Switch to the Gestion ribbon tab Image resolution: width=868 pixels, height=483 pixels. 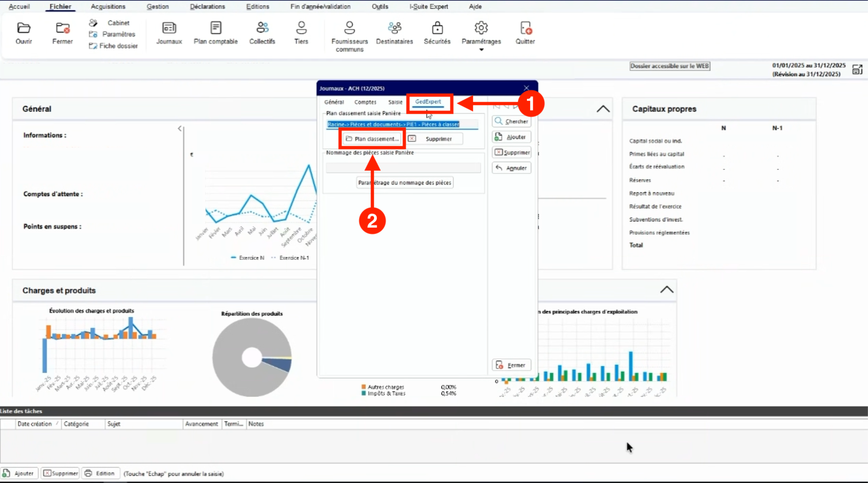pyautogui.click(x=157, y=6)
